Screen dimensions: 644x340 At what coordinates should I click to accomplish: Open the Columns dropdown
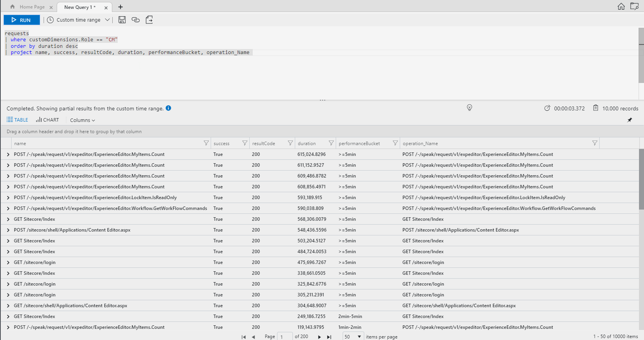(82, 120)
